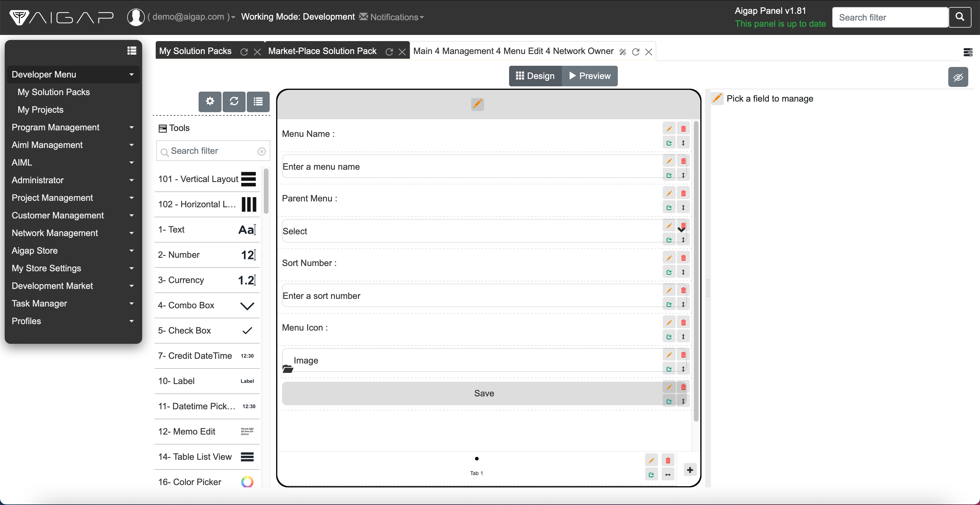Delete the Menu Icon label field
This screenshot has height=505, width=980.
click(x=683, y=323)
